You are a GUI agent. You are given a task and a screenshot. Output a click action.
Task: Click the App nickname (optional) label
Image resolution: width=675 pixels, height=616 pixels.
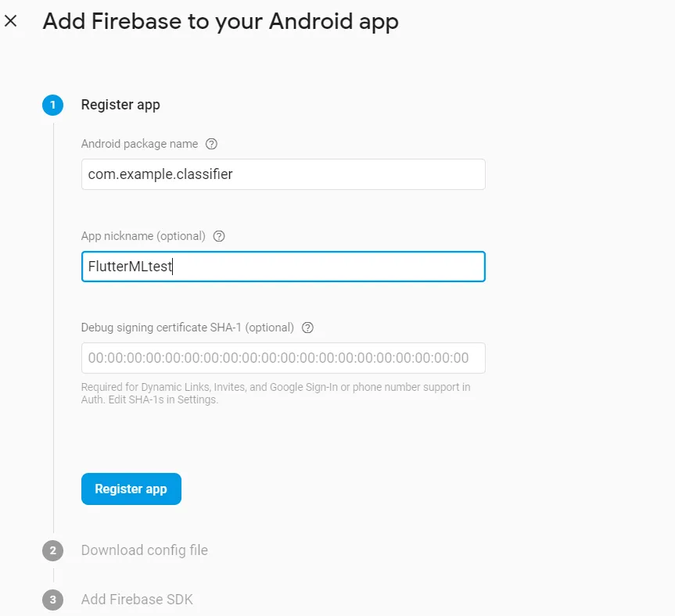click(143, 236)
